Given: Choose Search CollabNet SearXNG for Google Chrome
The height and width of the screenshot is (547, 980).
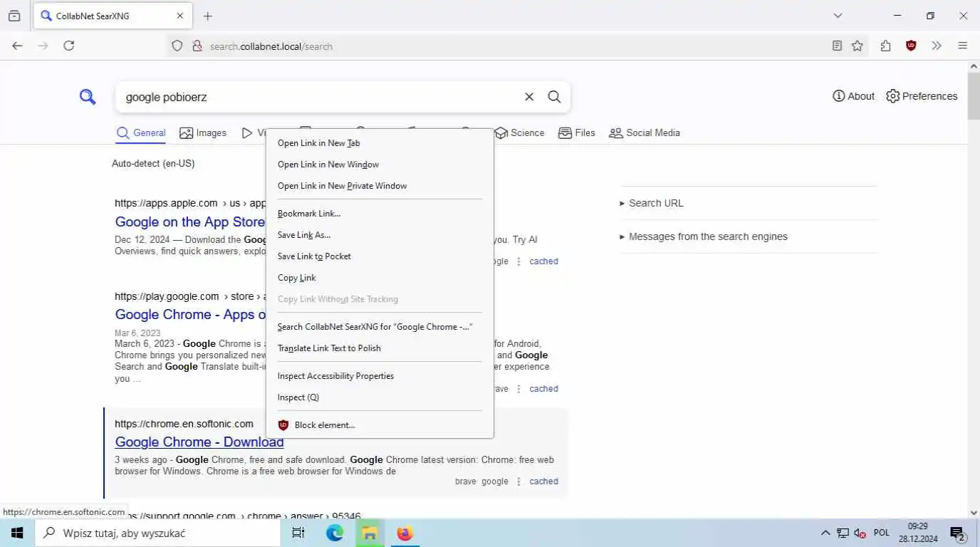Looking at the screenshot, I should pos(380,327).
